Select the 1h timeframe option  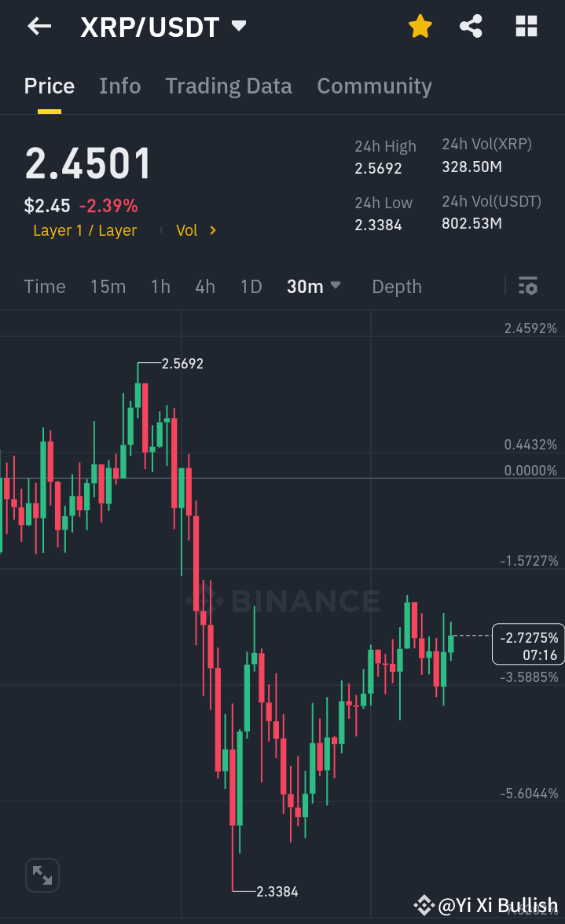point(160,287)
